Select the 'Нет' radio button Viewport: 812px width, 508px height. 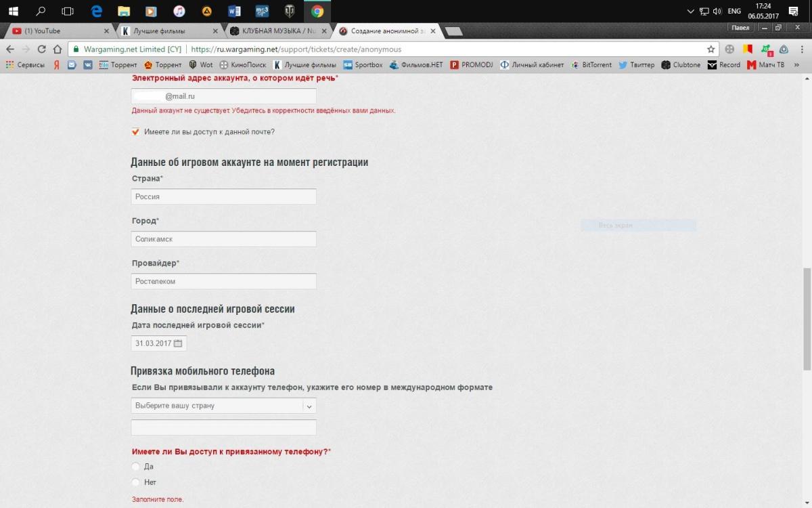(136, 482)
